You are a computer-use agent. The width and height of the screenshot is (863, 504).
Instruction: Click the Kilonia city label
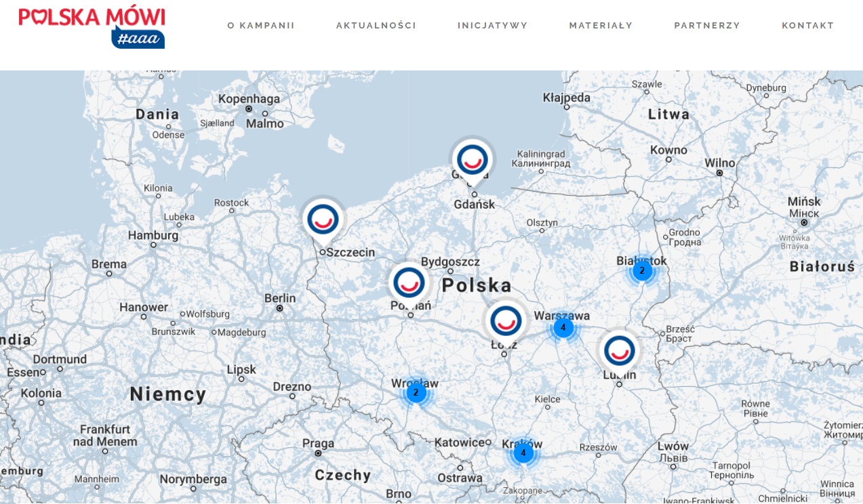pos(158,188)
